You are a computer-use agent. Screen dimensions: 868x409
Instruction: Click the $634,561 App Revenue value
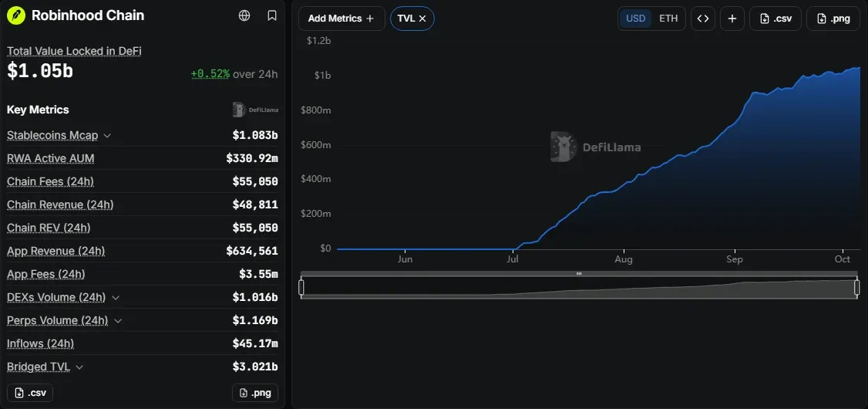[252, 251]
